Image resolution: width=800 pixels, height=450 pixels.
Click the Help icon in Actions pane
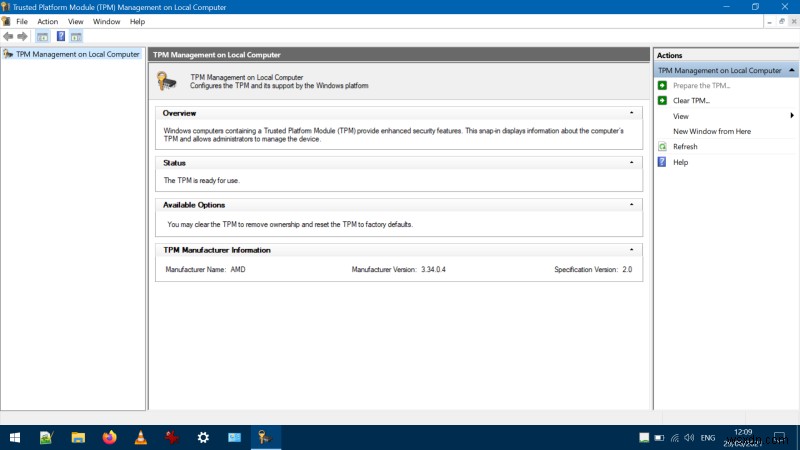click(662, 162)
